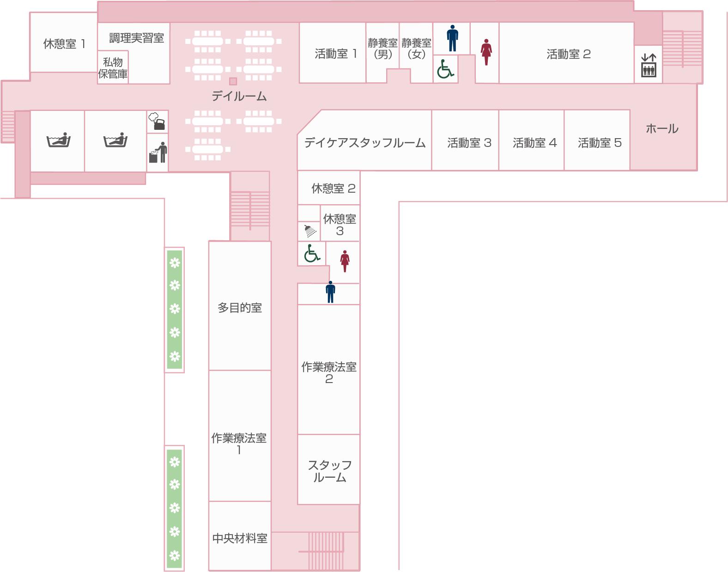Select the 作業療法室 1 room
728x572 pixels.
240,437
